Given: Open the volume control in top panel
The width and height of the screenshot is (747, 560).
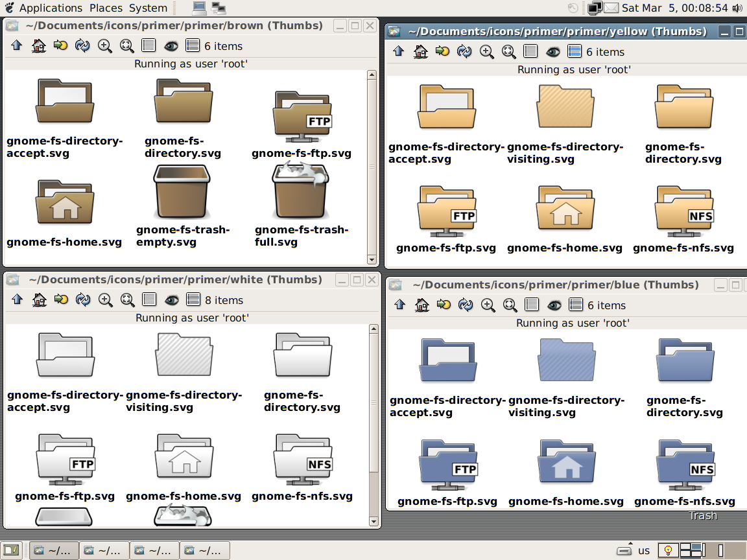Looking at the screenshot, I should pos(738,8).
